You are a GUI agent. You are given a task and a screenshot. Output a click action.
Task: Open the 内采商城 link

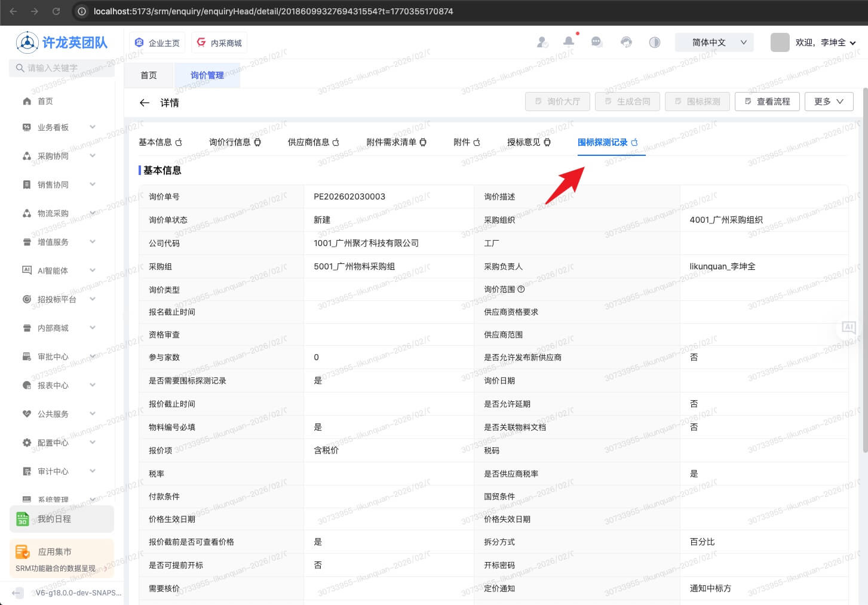click(219, 43)
